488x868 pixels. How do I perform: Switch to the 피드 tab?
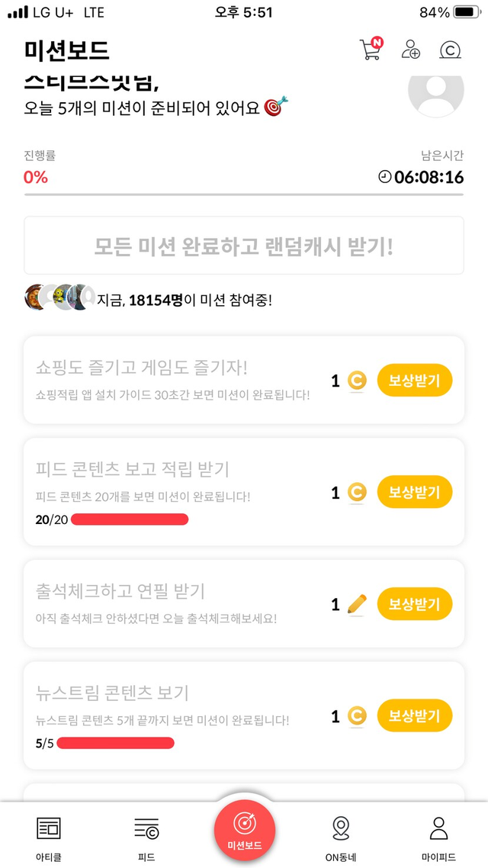point(146,837)
